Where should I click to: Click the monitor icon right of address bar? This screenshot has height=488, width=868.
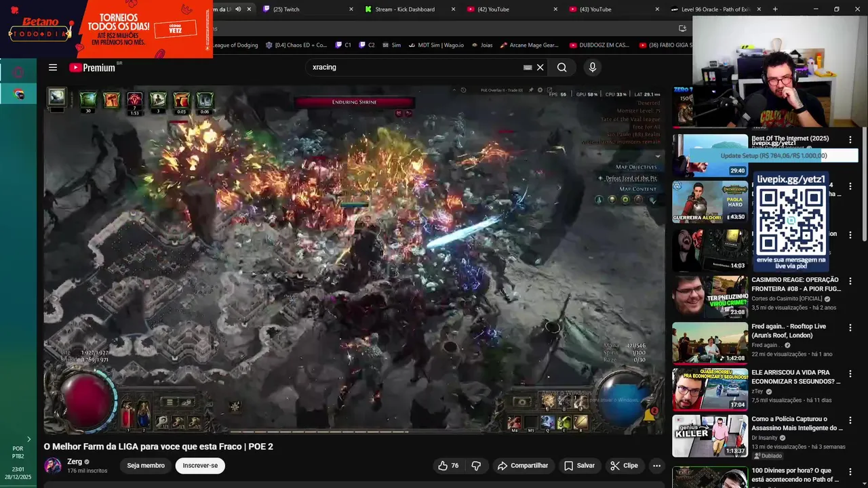pyautogui.click(x=682, y=28)
